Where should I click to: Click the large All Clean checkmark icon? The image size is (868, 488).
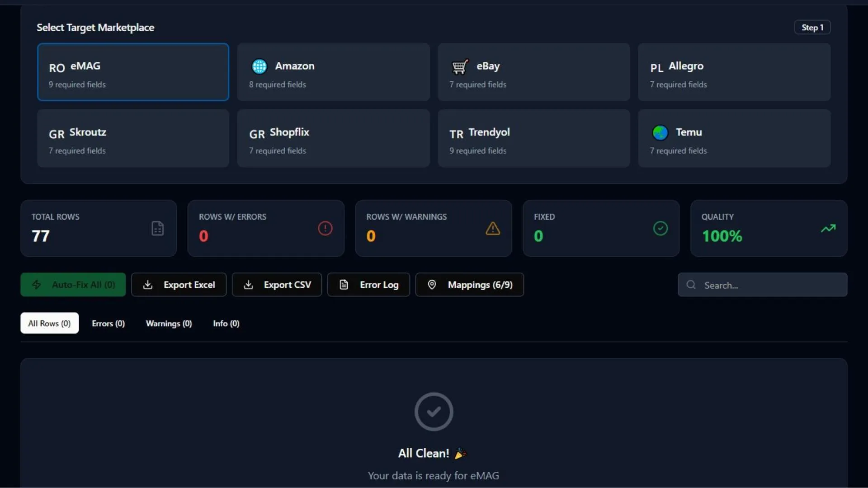click(434, 412)
